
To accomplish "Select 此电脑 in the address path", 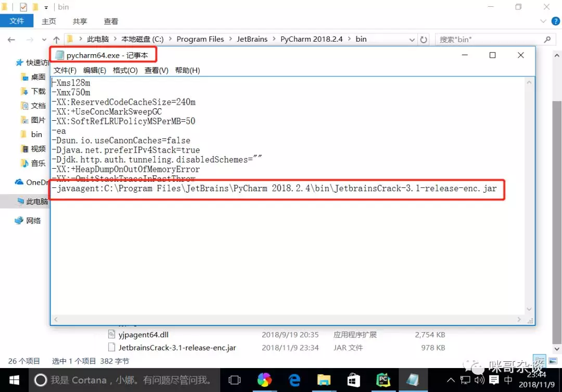I will pyautogui.click(x=98, y=39).
